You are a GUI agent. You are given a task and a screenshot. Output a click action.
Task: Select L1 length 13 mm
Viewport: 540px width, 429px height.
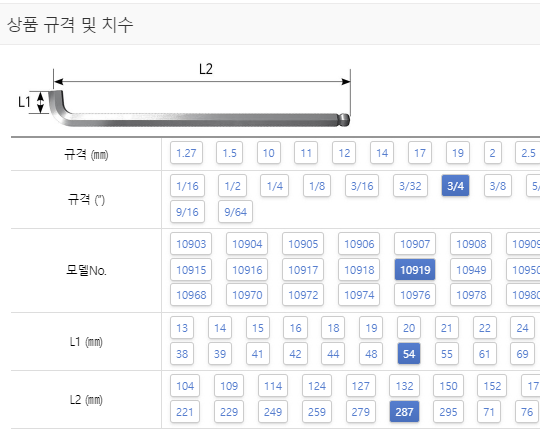[x=182, y=328]
